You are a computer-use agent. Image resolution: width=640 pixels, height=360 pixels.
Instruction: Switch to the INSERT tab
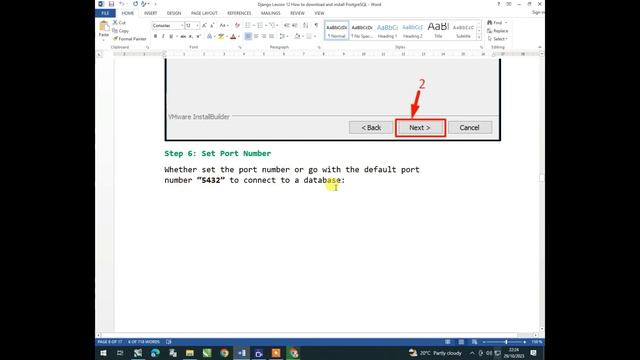pyautogui.click(x=150, y=13)
